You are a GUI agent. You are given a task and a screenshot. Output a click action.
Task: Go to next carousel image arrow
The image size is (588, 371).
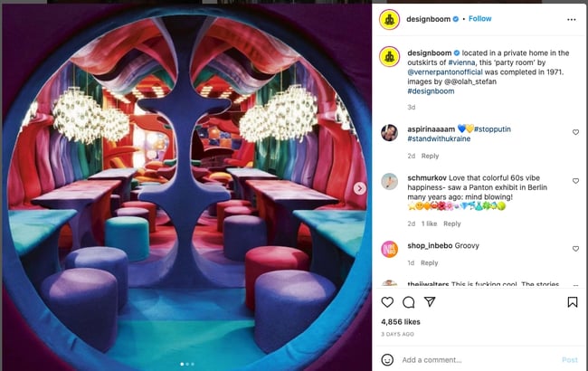(360, 188)
